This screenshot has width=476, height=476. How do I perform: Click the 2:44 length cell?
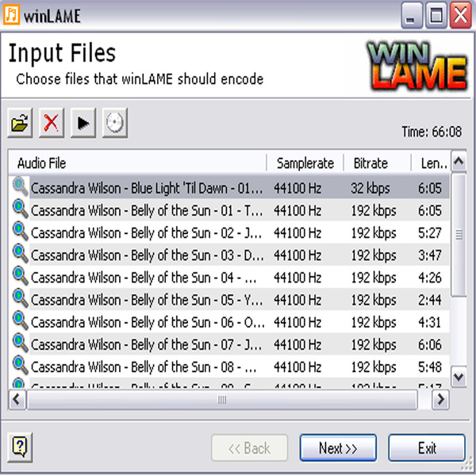click(x=429, y=300)
